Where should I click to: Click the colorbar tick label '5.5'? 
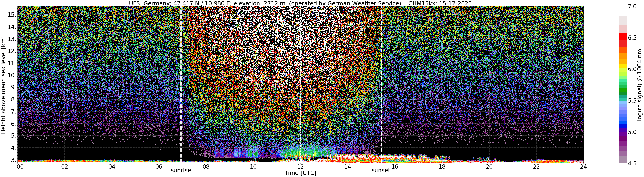(x=632, y=101)
